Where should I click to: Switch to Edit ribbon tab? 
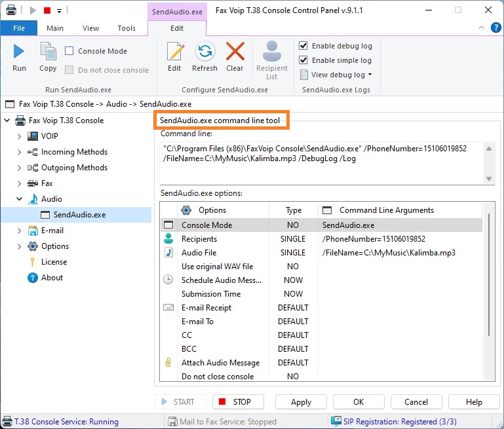(177, 28)
